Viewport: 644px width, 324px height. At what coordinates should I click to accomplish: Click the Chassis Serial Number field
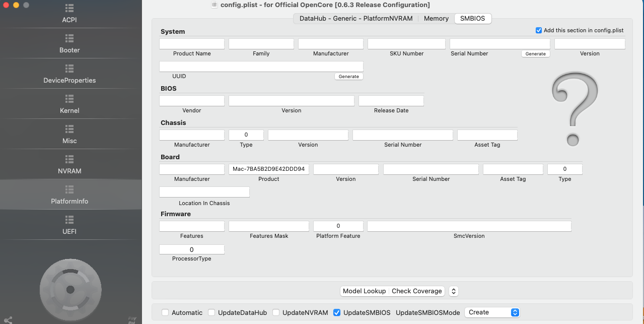403,135
